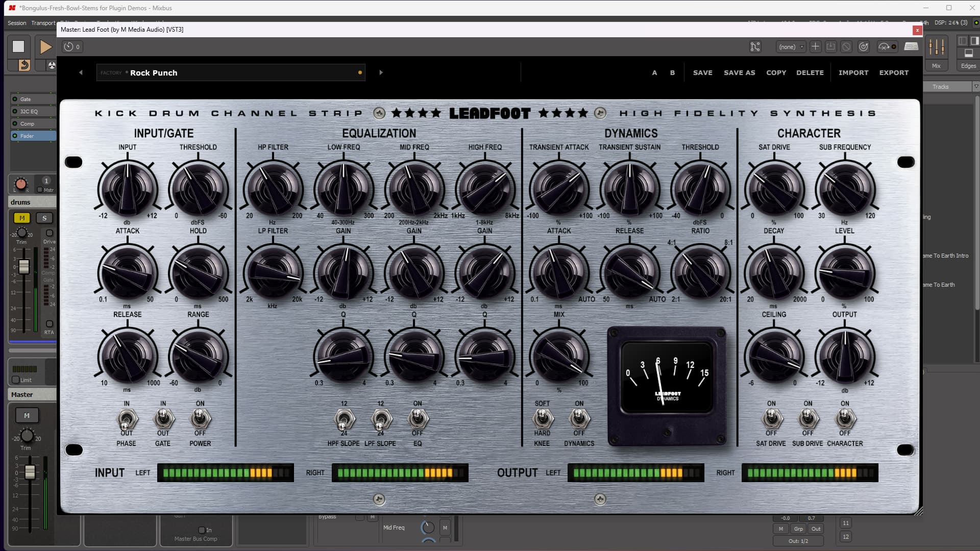Click the CPU profile meter icon
The width and height of the screenshot is (980, 551).
(887, 46)
